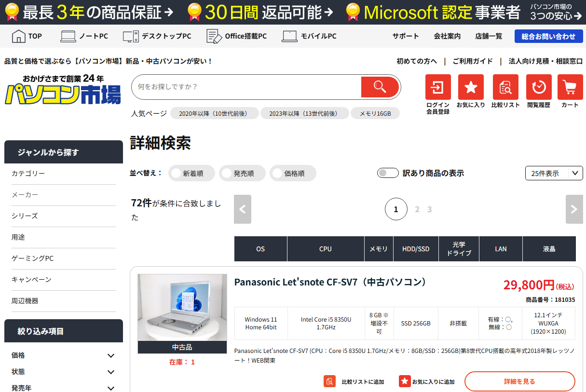Go to page 2
The image size is (586, 392).
coord(417,209)
